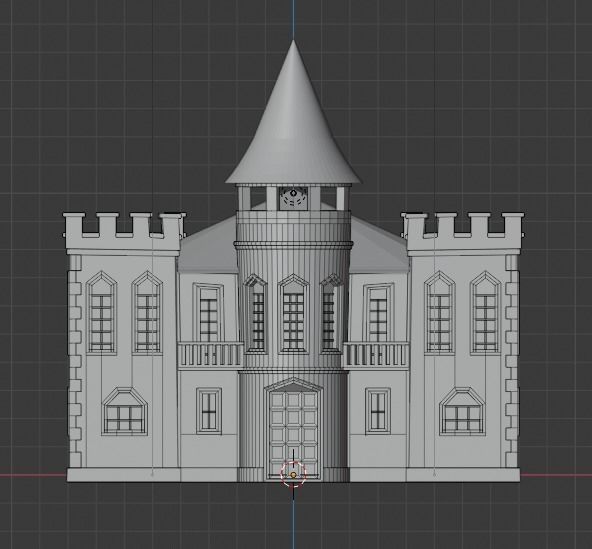Select the conical spire roof
The width and height of the screenshot is (592, 549).
click(293, 113)
